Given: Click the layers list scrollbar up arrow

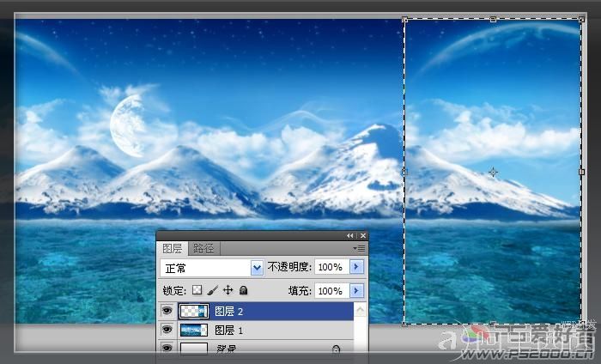Looking at the screenshot, I should (361, 309).
